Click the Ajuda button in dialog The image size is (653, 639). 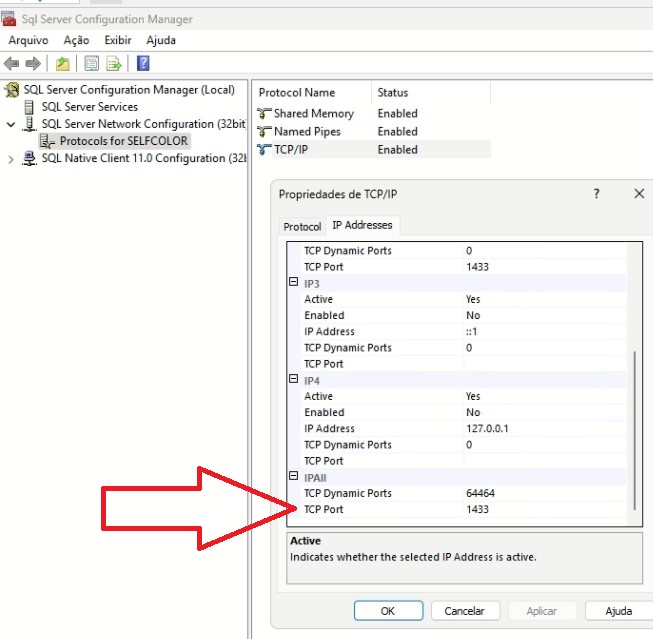pos(619,611)
